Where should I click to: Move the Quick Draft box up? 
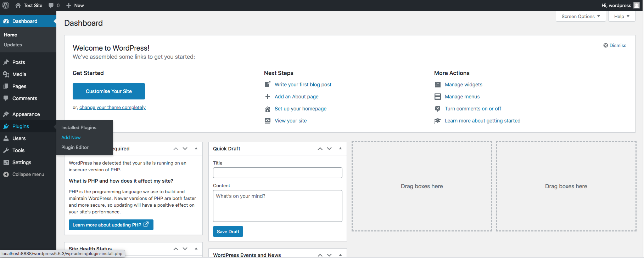[320, 149]
